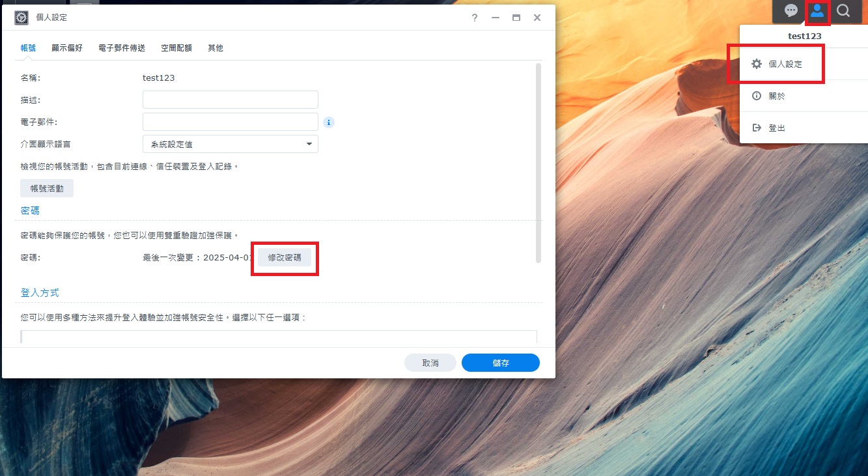Open the notifications speech bubble icon
868x476 pixels.
tap(791, 10)
